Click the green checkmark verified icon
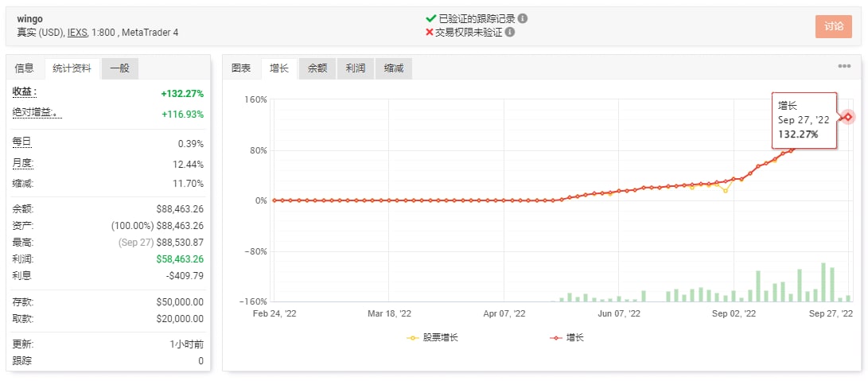868x381 pixels. coord(431,18)
